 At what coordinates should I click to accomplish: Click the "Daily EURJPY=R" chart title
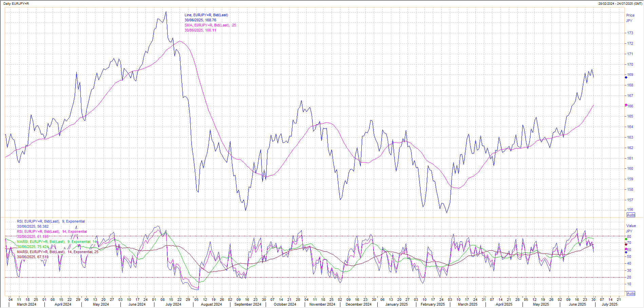[x=16, y=3]
